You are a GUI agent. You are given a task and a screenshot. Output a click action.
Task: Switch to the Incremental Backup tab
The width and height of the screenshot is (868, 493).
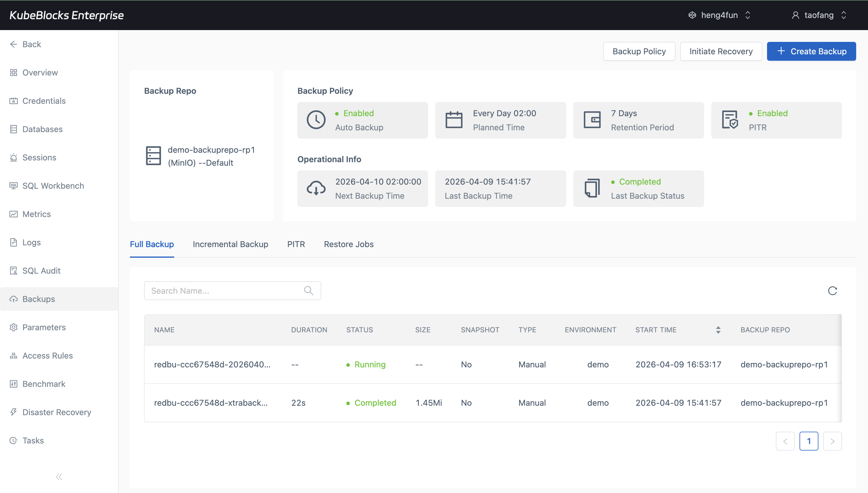click(x=230, y=244)
